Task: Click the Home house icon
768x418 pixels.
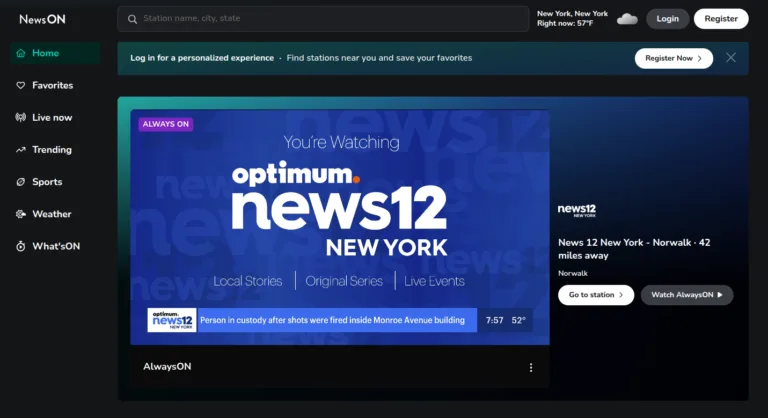Action: pos(21,53)
